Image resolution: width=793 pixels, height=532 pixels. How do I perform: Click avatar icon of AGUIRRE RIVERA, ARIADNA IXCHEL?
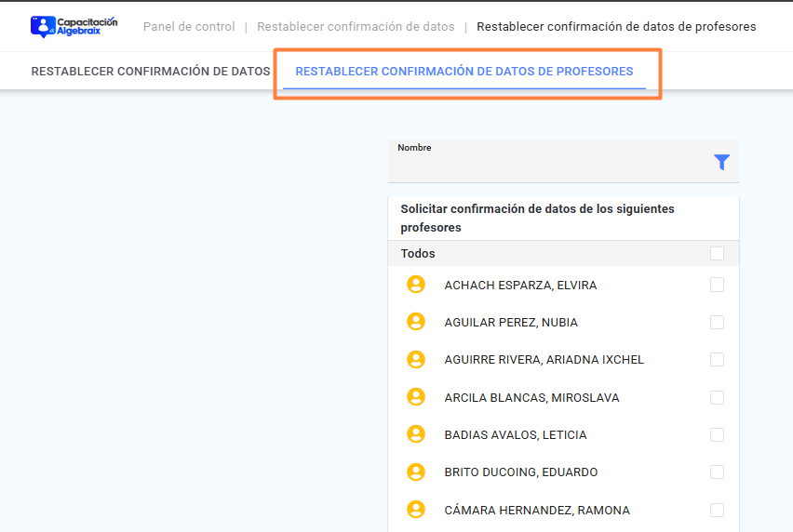pyautogui.click(x=416, y=359)
